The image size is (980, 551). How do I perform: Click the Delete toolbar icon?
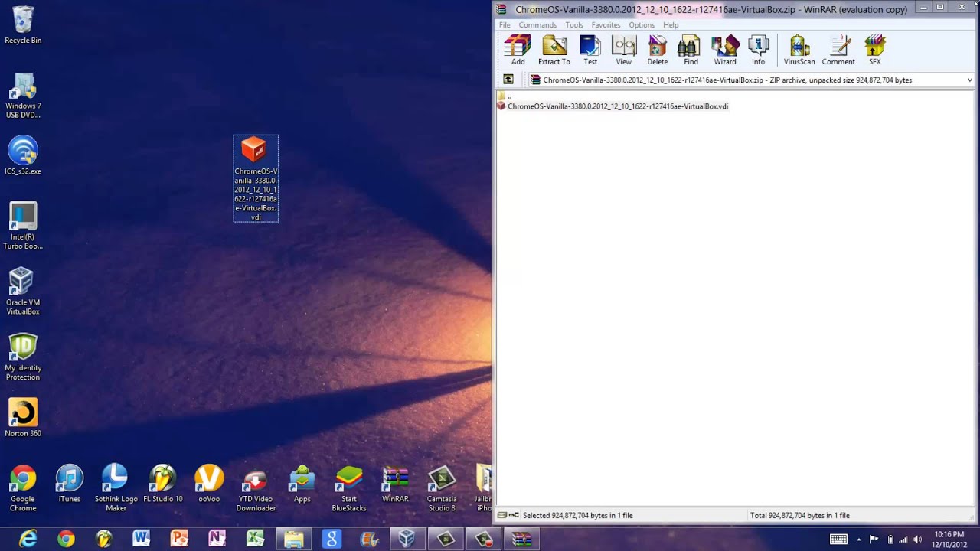(658, 51)
